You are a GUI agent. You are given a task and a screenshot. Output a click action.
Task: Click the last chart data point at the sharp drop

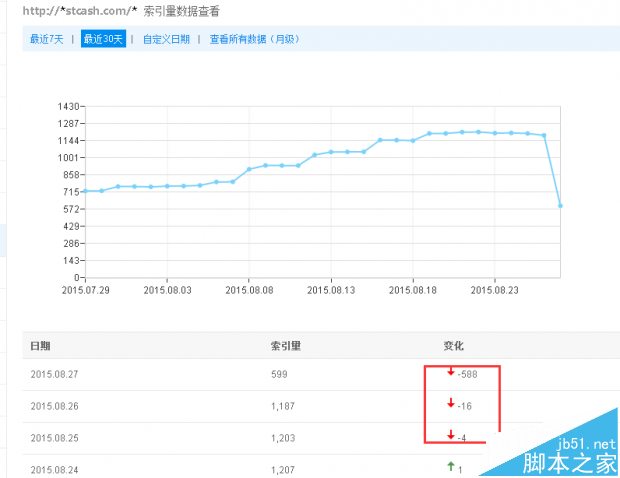560,205
